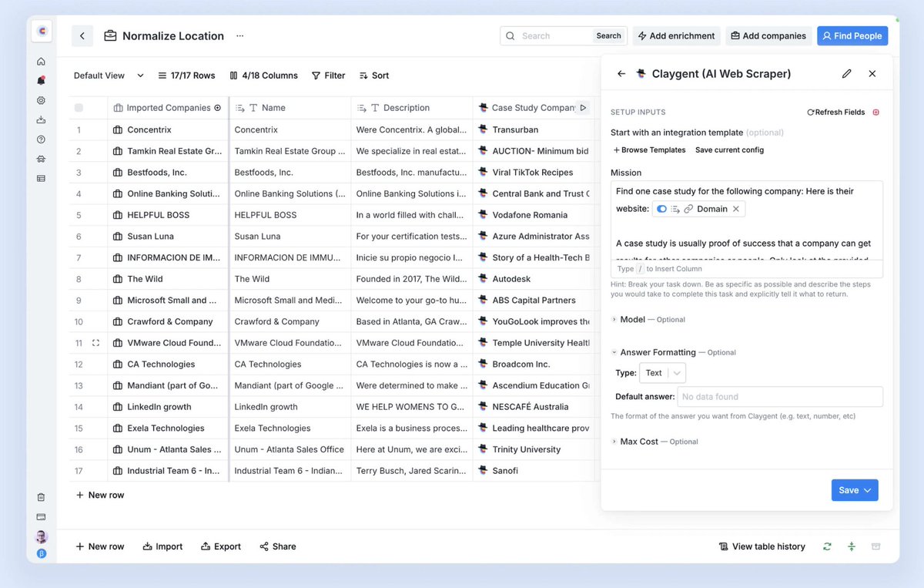The width and height of the screenshot is (924, 588).
Task: Click the credit card sidebar icon
Action: click(x=41, y=516)
